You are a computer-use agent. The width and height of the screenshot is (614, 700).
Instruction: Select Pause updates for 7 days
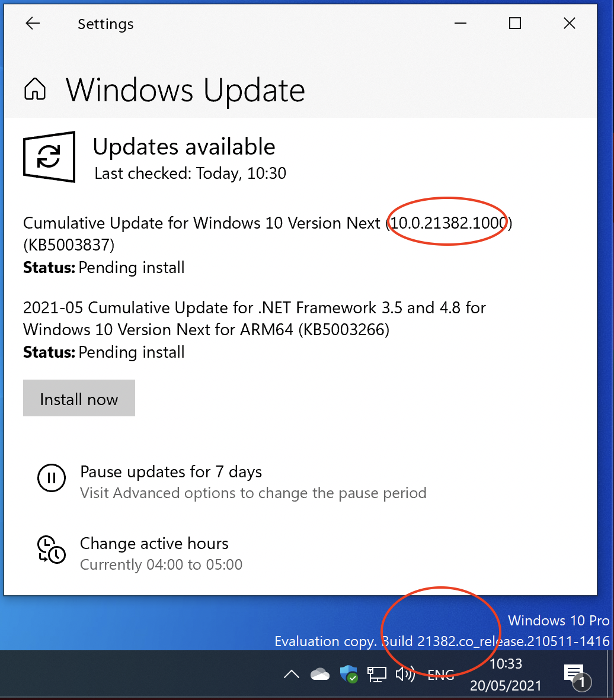171,472
